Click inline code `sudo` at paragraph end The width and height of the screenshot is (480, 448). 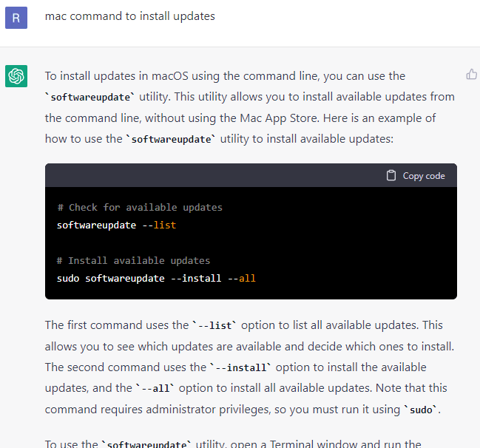click(x=421, y=410)
